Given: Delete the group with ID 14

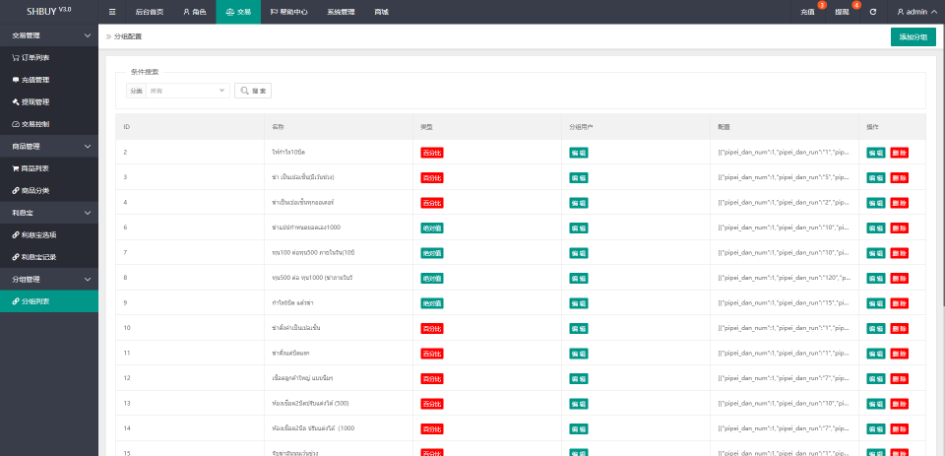Looking at the screenshot, I should tap(899, 428).
